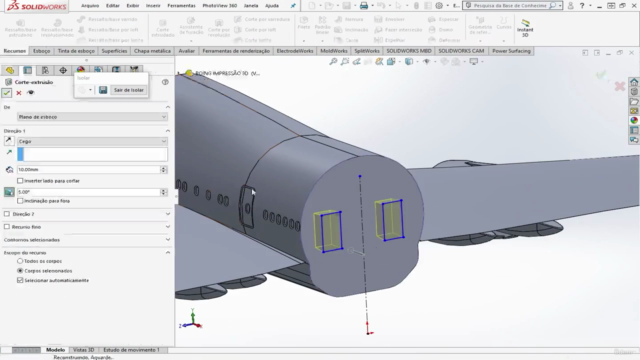
Task: Click the 5.00° draft angle field
Action: (x=89, y=192)
